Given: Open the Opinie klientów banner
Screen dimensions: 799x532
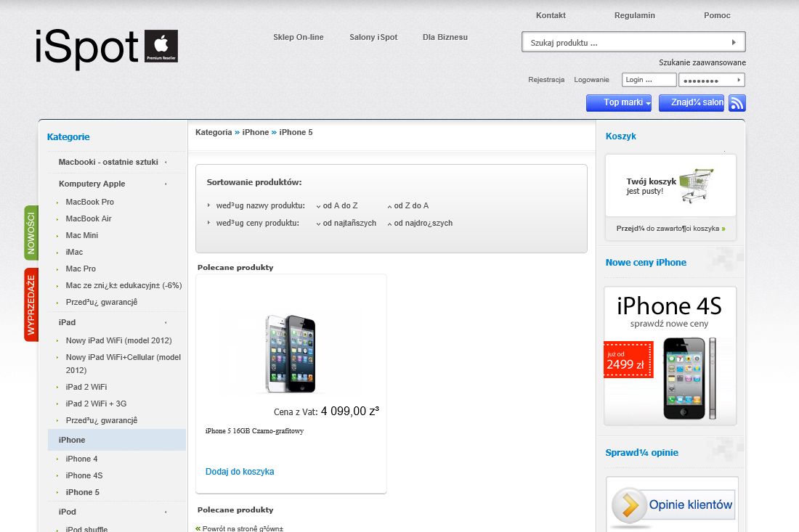Looking at the screenshot, I should (672, 505).
